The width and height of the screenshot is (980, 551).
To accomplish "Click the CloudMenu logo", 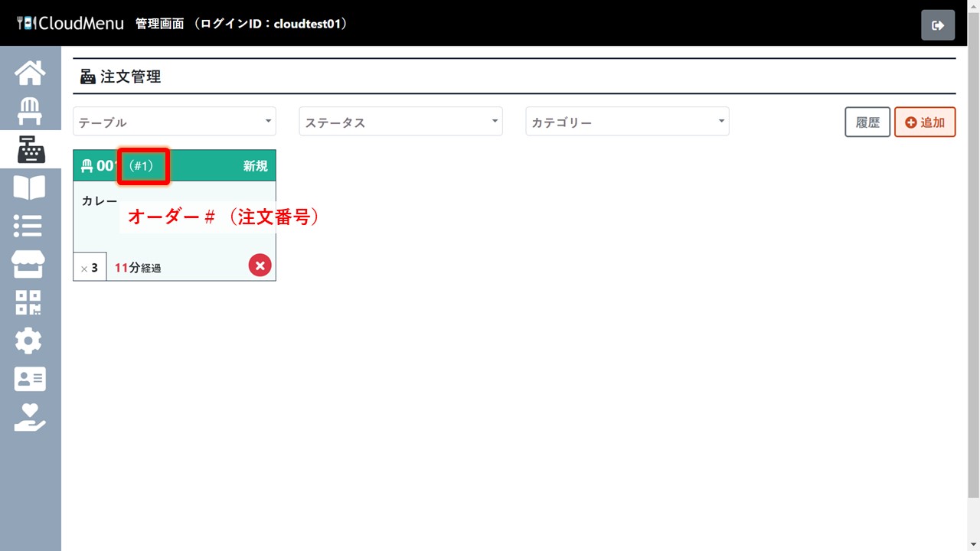I will pos(70,23).
